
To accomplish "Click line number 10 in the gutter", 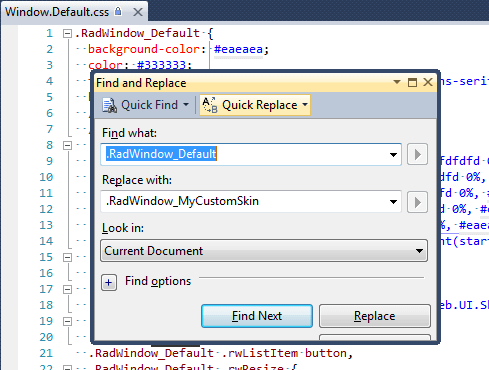I will [x=46, y=177].
